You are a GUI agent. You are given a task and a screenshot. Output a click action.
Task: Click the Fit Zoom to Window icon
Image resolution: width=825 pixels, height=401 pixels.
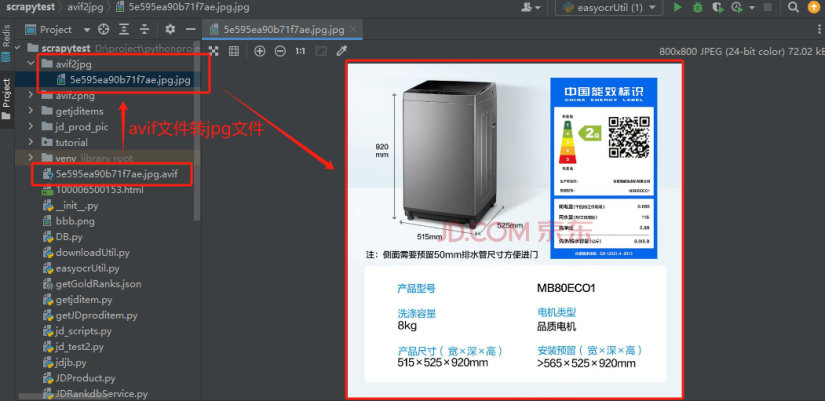[x=320, y=51]
